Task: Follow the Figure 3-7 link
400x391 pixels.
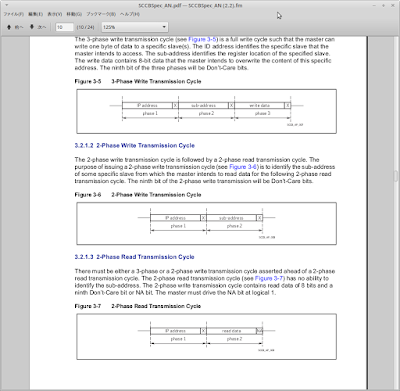Action: click(269, 278)
